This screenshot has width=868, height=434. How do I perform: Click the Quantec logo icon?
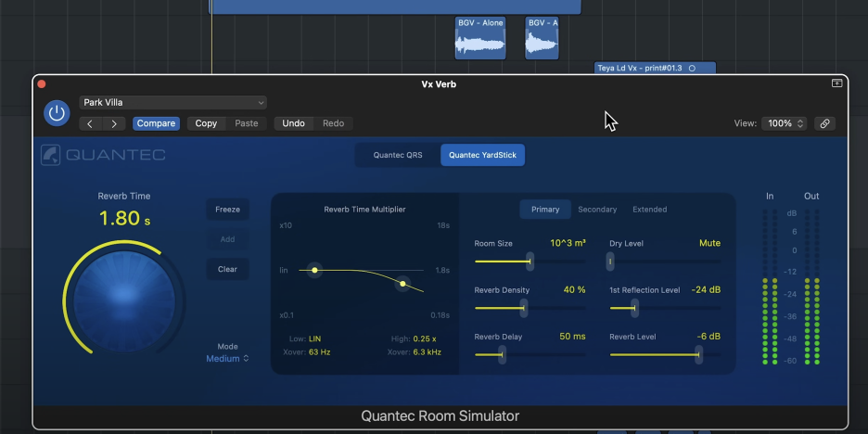point(50,155)
